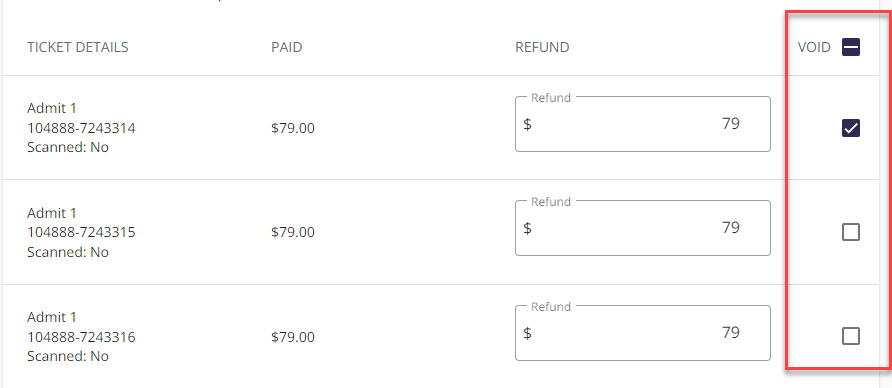
Task: Select the REFUND column header
Action: point(542,47)
